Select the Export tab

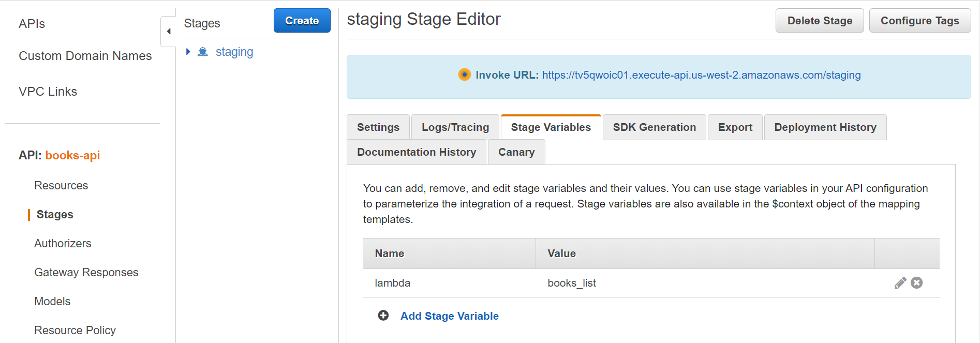735,127
